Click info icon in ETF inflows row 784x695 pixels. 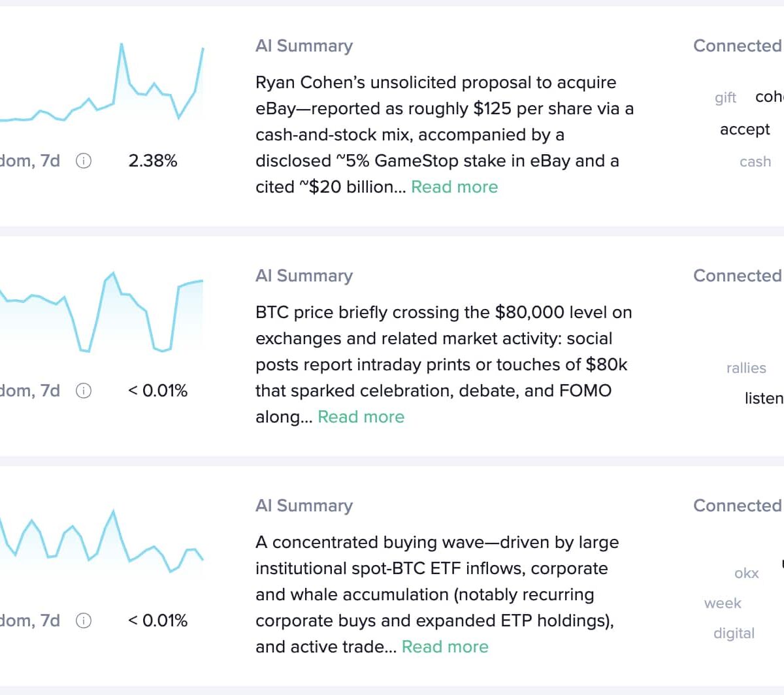pos(84,621)
